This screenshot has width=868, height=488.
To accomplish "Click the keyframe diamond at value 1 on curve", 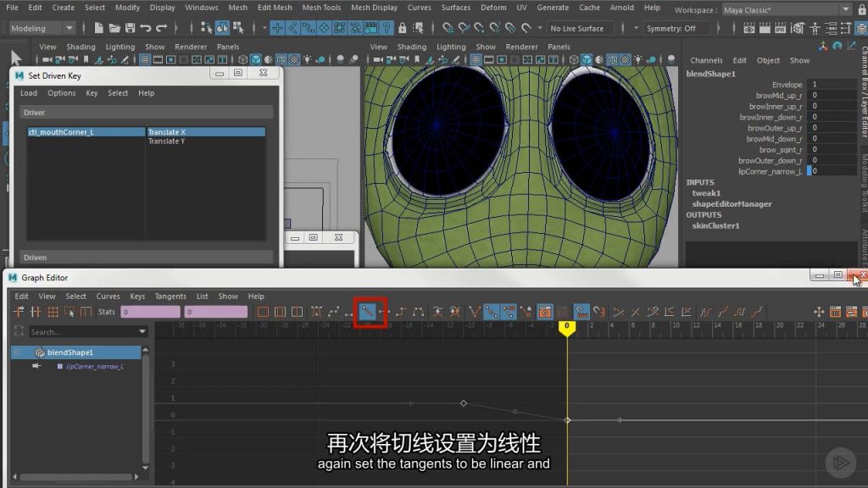I will (464, 403).
